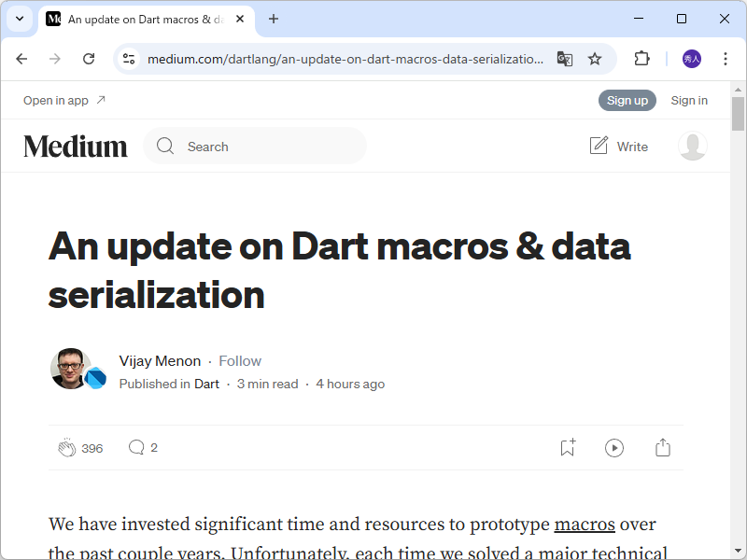747x560 pixels.
Task: Follow Vijay Menon
Action: coord(240,360)
